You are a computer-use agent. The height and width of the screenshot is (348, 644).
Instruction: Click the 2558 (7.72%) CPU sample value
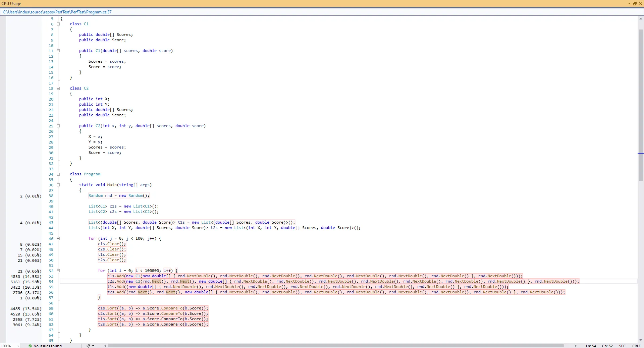[x=27, y=320]
